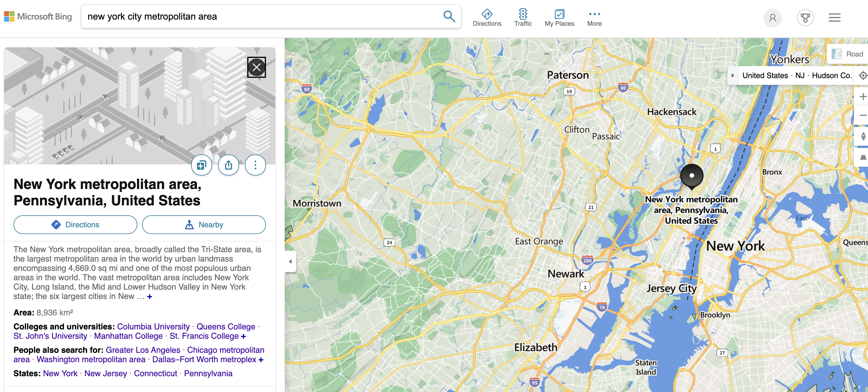Open the Greater Los Angeles link
Viewport: 868px width, 392px height.
[x=143, y=350]
